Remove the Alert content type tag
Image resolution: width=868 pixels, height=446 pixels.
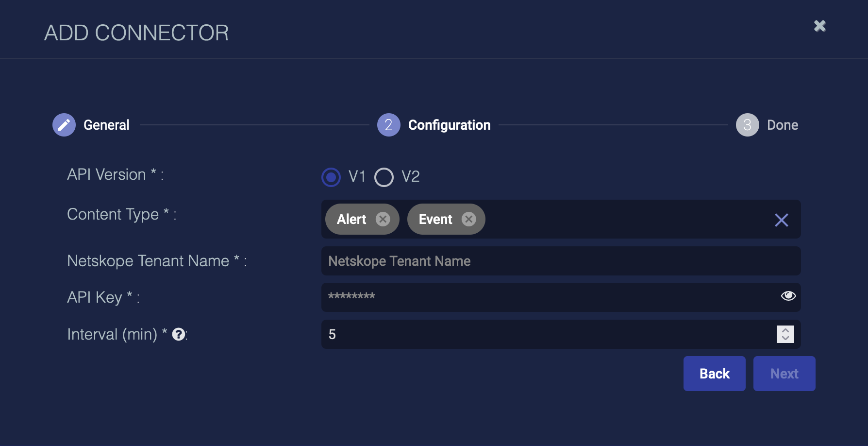383,219
